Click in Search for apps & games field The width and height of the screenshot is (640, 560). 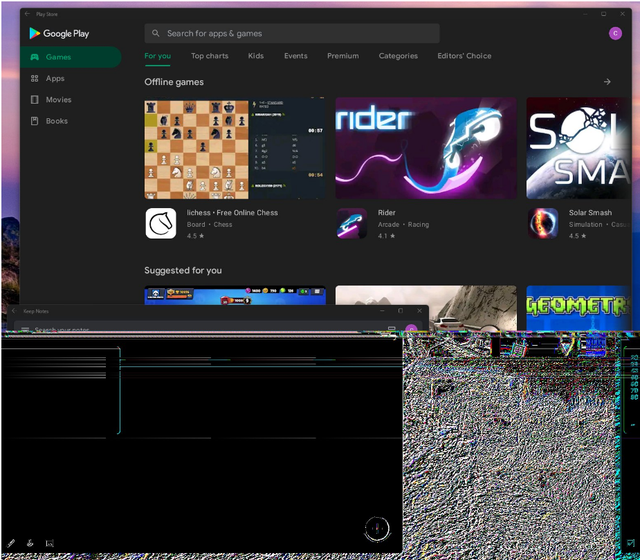[292, 33]
